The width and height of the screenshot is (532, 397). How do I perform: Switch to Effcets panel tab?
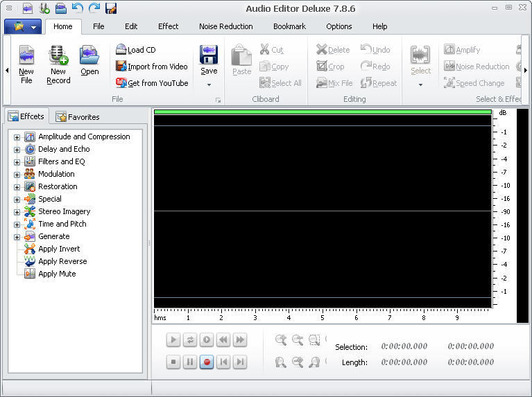[x=26, y=116]
